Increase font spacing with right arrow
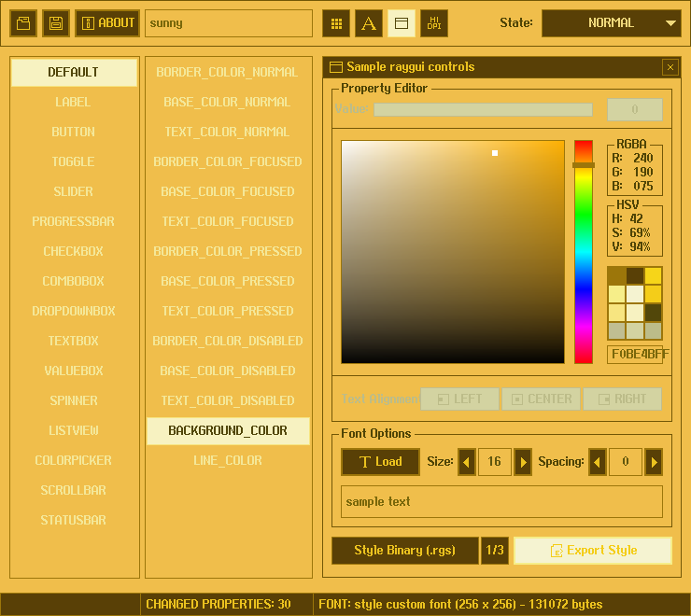This screenshot has height=616, width=691. [654, 462]
